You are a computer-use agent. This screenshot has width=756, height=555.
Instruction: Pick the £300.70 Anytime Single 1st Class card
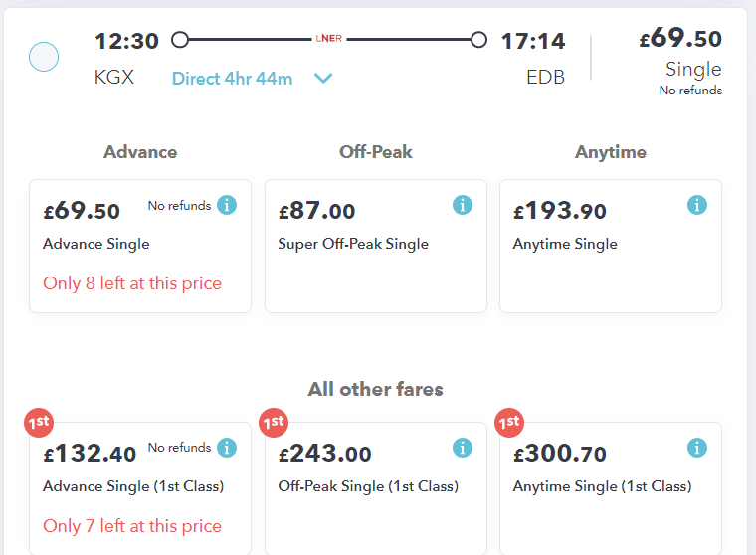pos(611,488)
